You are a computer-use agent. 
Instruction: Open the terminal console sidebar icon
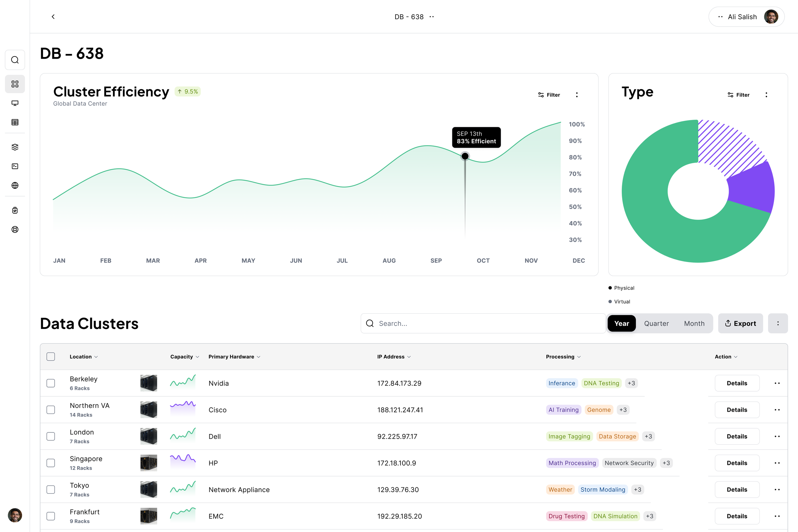[x=15, y=166]
